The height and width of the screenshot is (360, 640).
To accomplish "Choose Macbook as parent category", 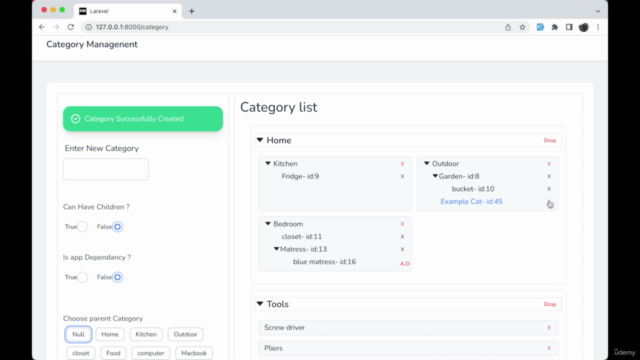I will click(x=194, y=353).
